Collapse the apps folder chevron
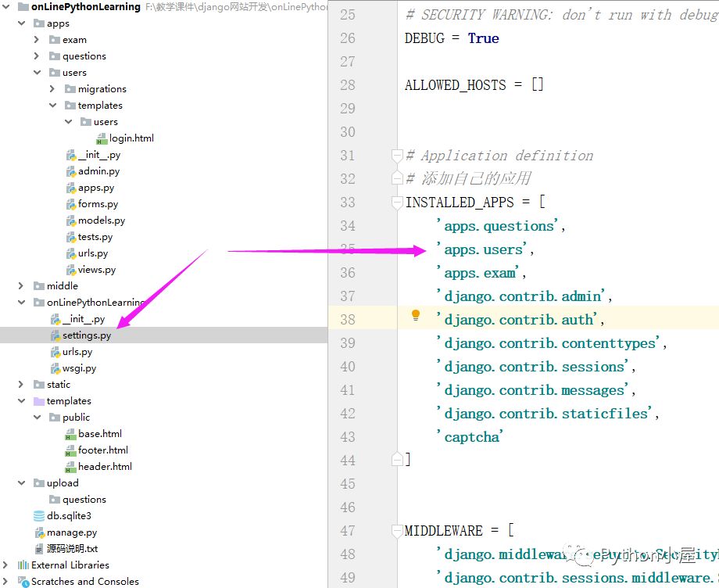 [22, 23]
